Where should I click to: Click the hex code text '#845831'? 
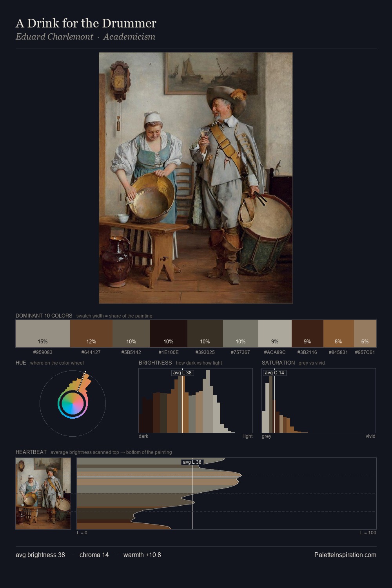pos(338,352)
